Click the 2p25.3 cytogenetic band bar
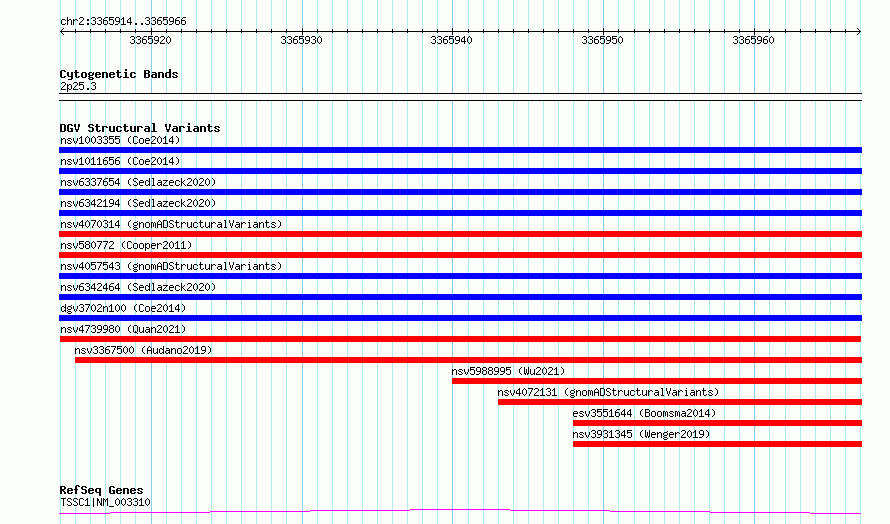This screenshot has width=890, height=524. click(460, 97)
